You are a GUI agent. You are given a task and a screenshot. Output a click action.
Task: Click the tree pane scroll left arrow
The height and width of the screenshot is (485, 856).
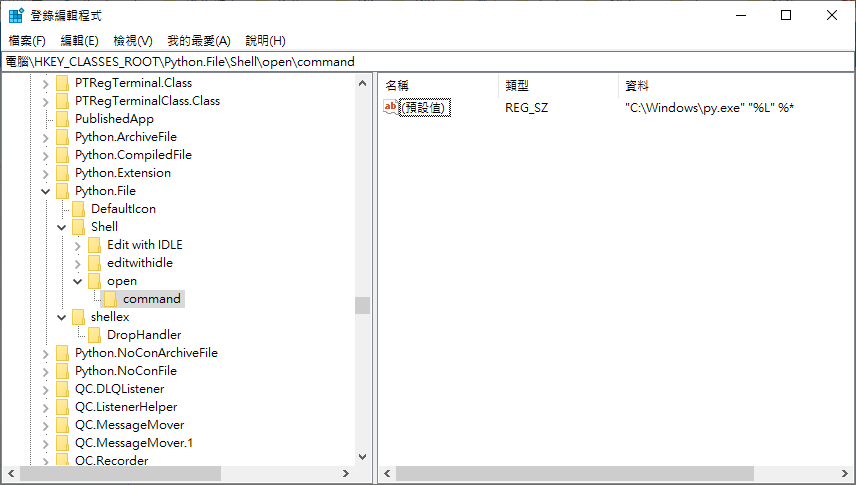[x=11, y=474]
